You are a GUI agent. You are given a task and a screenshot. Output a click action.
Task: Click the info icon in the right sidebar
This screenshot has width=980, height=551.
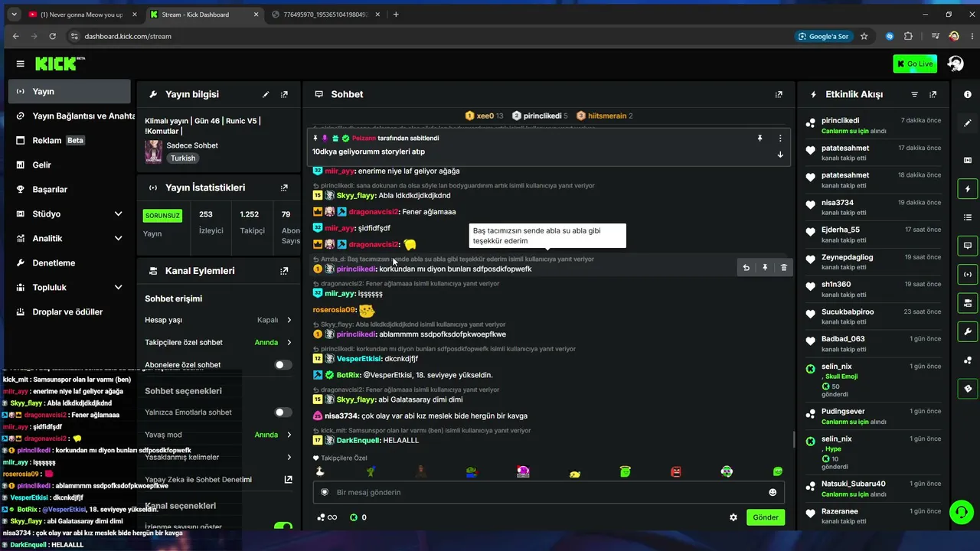[x=968, y=94]
